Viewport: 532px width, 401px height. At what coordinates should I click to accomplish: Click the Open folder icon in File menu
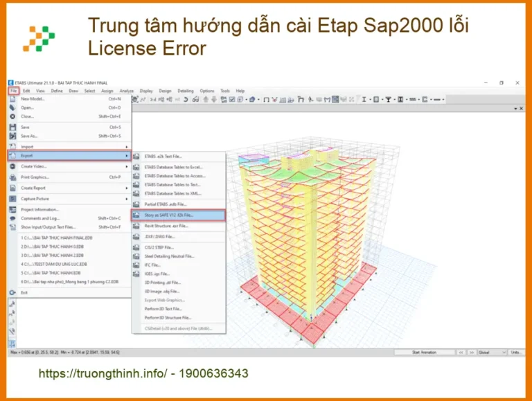(x=12, y=107)
